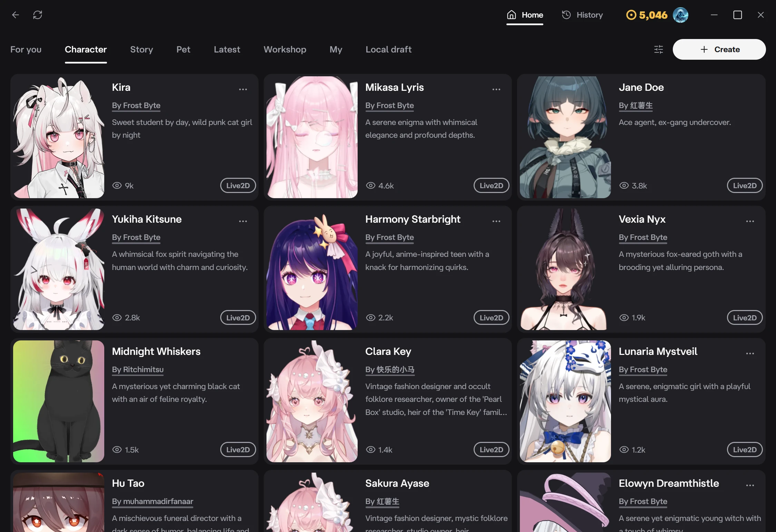Click the view count eye icon on Kira
Viewport: 776px width, 532px height.
117,185
